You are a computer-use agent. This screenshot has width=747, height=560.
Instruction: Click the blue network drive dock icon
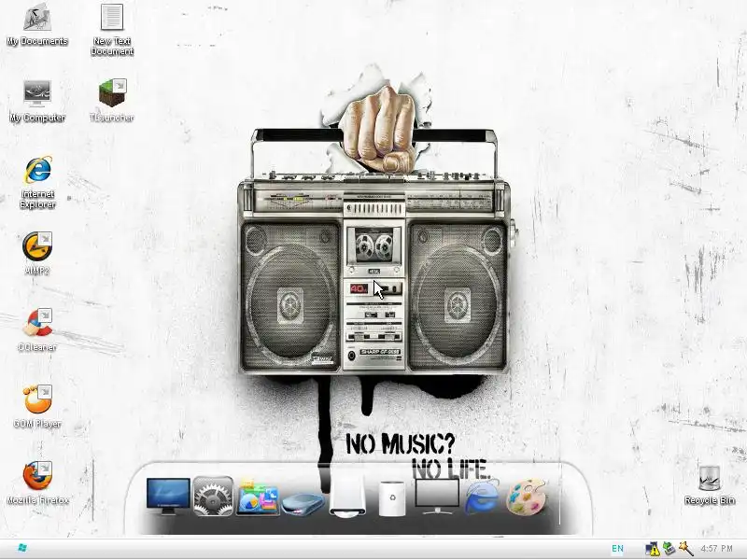click(303, 503)
